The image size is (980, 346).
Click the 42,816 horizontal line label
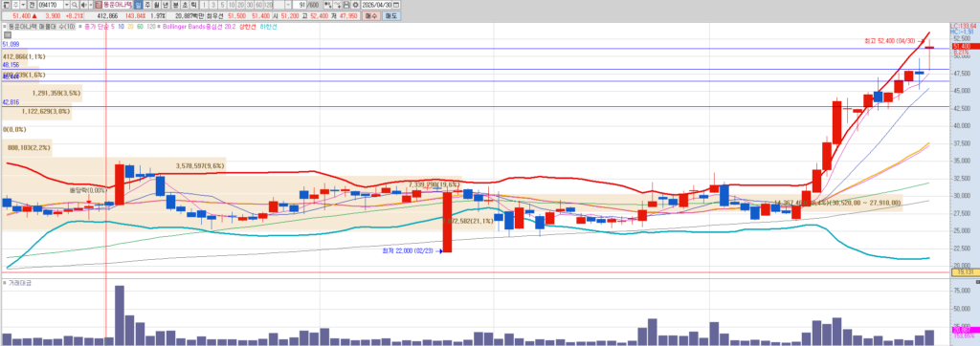click(11, 102)
